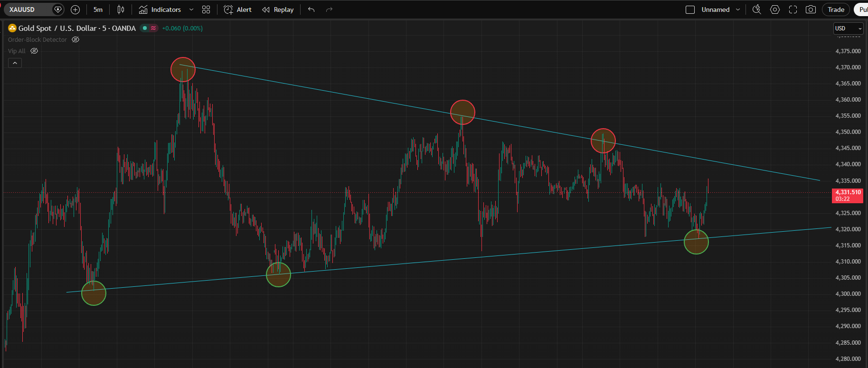This screenshot has width=868, height=368.
Task: Open chart settings hexagon icon
Action: pyautogui.click(x=775, y=9)
